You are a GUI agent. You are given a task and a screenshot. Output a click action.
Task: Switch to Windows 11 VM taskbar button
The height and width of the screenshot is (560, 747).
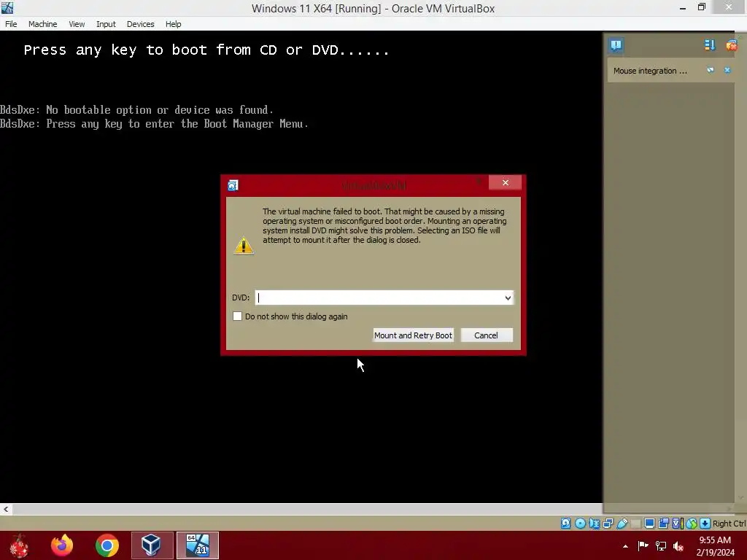(198, 545)
